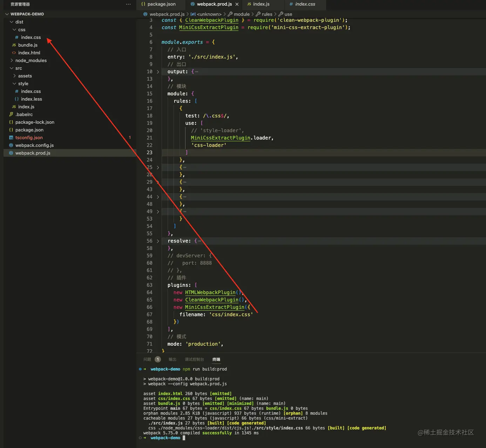Click <unknown> breadcrumb item

tap(209, 14)
